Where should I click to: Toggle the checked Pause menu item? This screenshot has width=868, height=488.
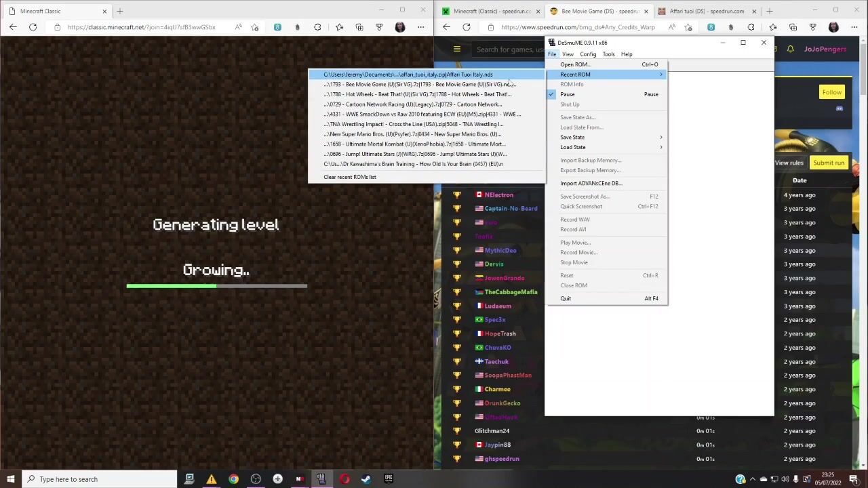pyautogui.click(x=568, y=94)
